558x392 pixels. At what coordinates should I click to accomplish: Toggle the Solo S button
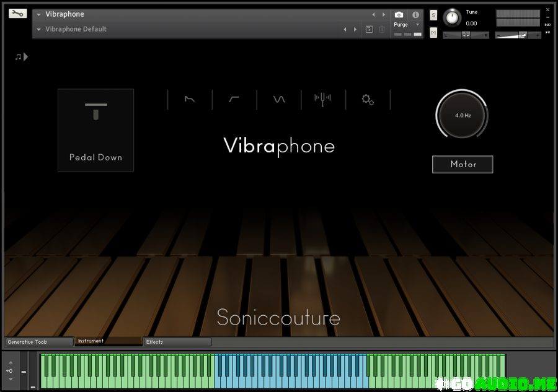433,15
